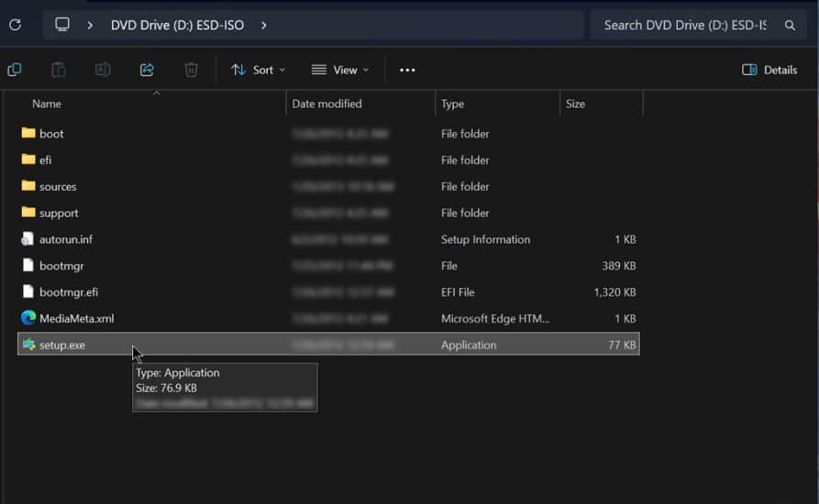Screen dimensions: 819x504
Task: Toggle the Details pane button
Action: 769,70
